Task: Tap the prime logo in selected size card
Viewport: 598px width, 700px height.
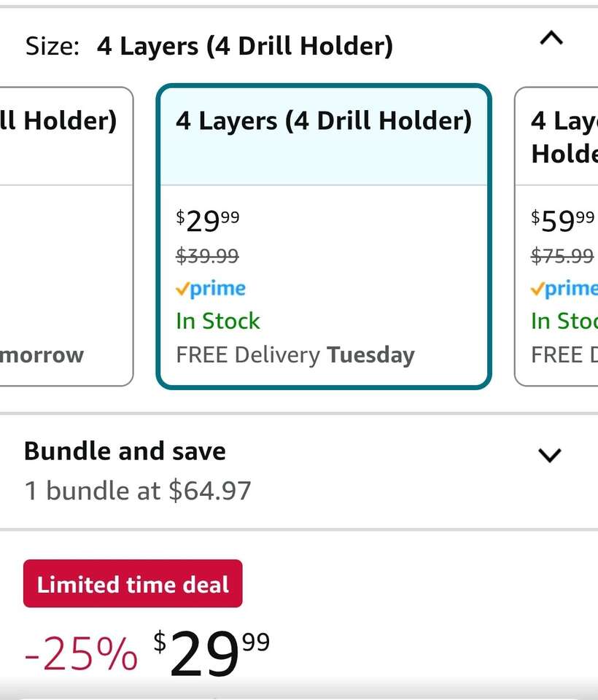Action: coord(211,289)
